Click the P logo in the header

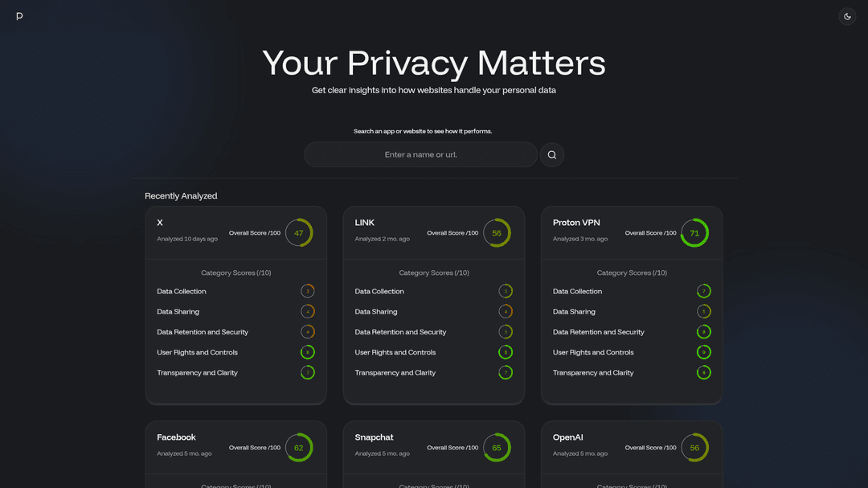(x=19, y=16)
